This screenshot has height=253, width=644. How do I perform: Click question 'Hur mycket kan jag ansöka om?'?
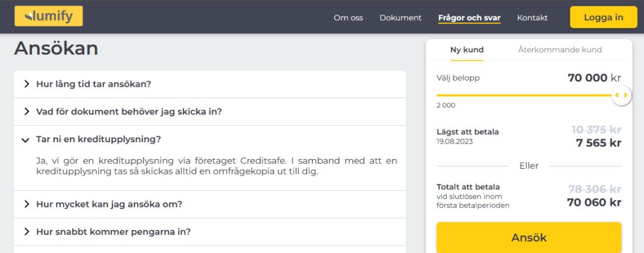pyautogui.click(x=109, y=204)
